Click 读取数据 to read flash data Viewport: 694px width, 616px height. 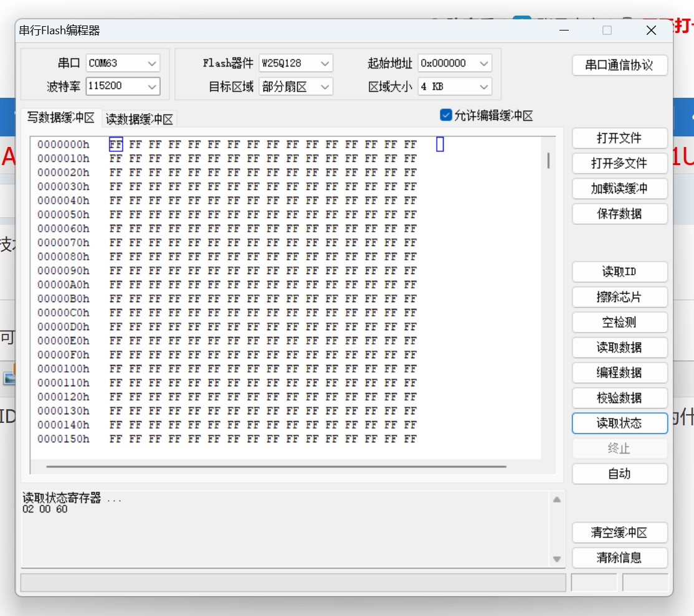(619, 348)
